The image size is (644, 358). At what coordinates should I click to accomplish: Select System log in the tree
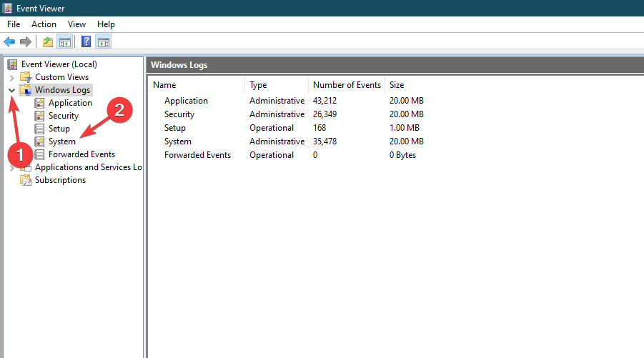tap(62, 141)
